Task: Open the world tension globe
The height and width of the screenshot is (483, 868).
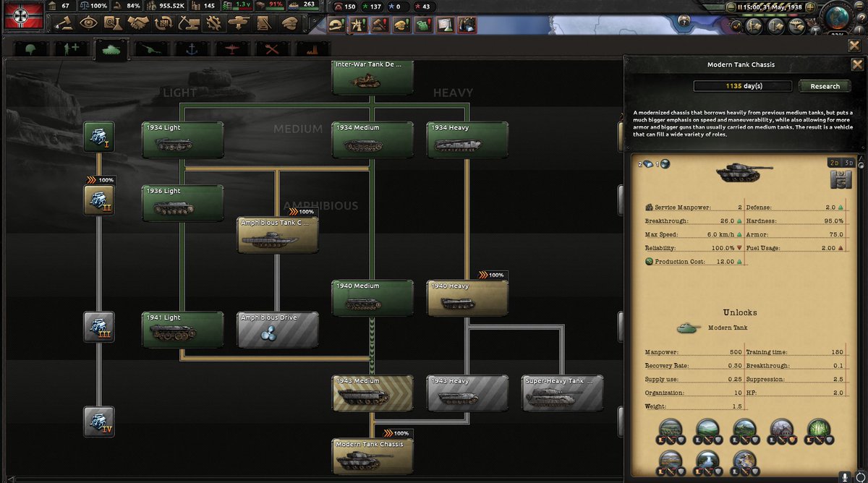Action: coord(837,19)
